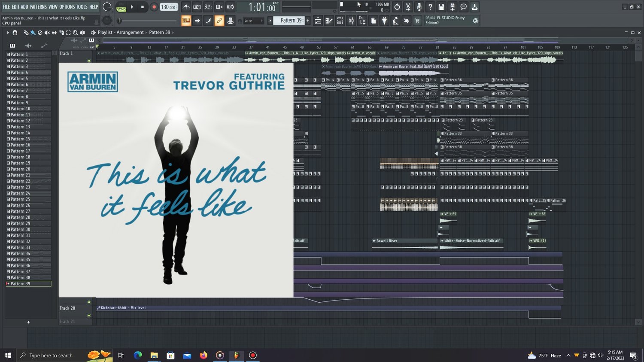Click the Pattern 39 breadcrumb in Playlist title
The image size is (644, 362).
click(x=160, y=32)
